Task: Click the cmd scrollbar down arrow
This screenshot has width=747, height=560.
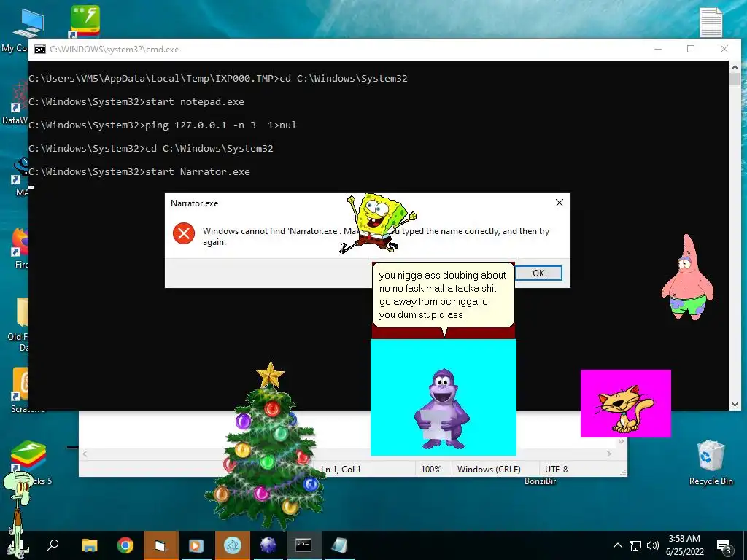Action: pyautogui.click(x=735, y=405)
